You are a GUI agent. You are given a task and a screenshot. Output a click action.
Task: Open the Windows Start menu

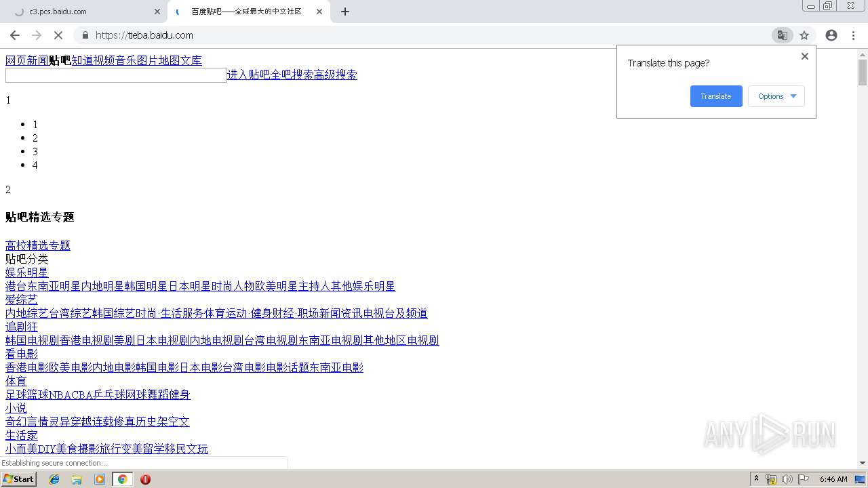click(x=19, y=479)
